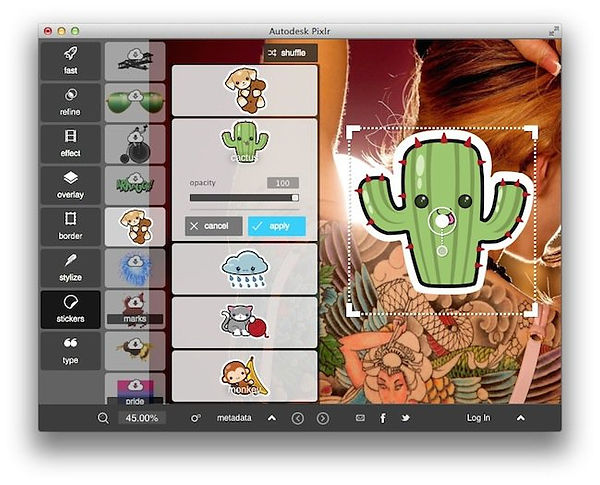Select the overlay category

70,185
